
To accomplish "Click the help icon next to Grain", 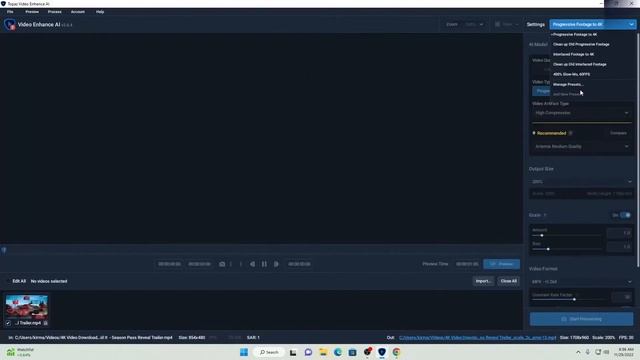I will [x=545, y=215].
